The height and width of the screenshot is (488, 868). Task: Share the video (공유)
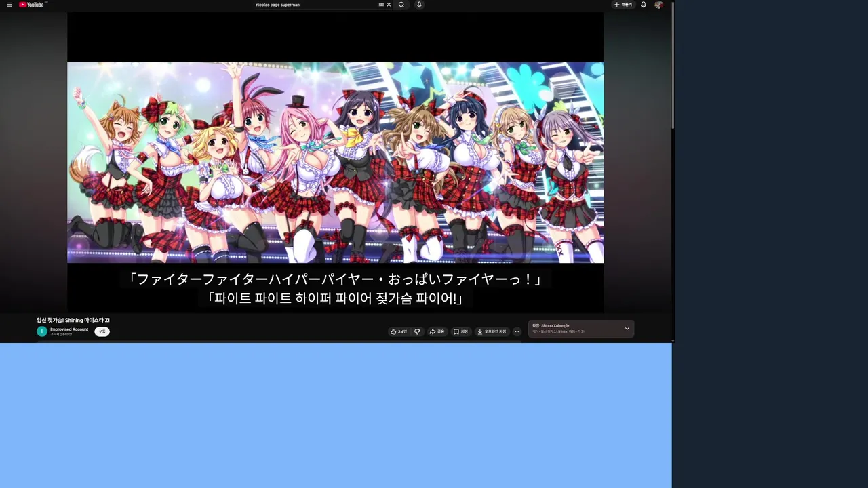[x=437, y=331]
